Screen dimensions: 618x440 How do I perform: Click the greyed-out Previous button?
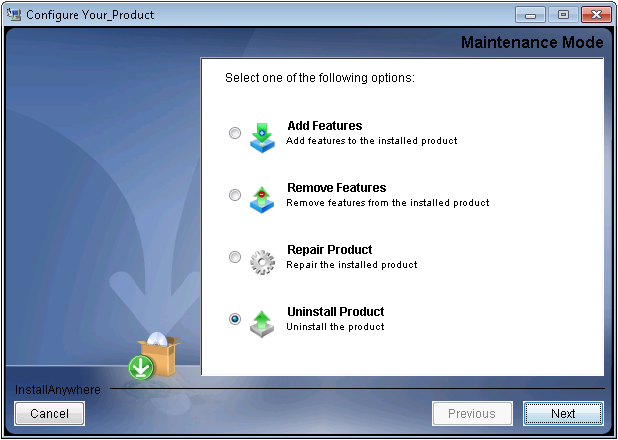pos(471,413)
